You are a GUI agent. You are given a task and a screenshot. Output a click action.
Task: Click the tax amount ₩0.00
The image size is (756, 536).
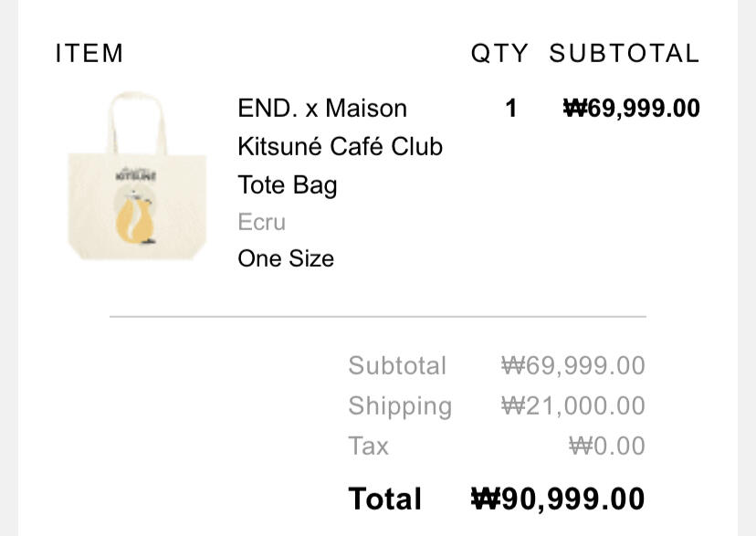click(606, 447)
